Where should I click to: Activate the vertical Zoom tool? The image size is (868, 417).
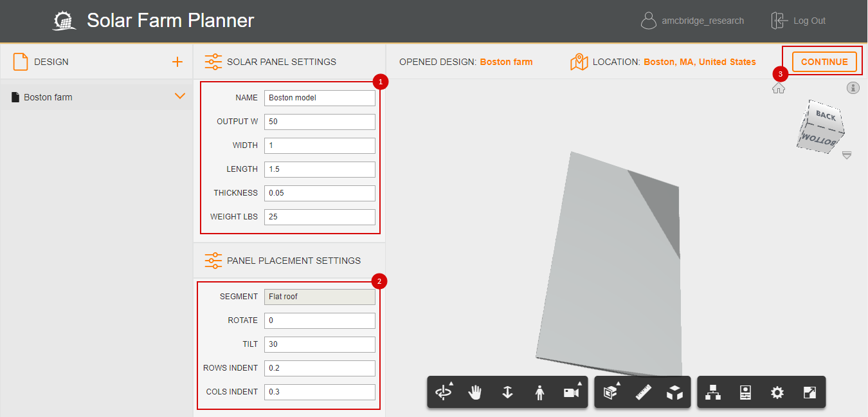(x=507, y=392)
